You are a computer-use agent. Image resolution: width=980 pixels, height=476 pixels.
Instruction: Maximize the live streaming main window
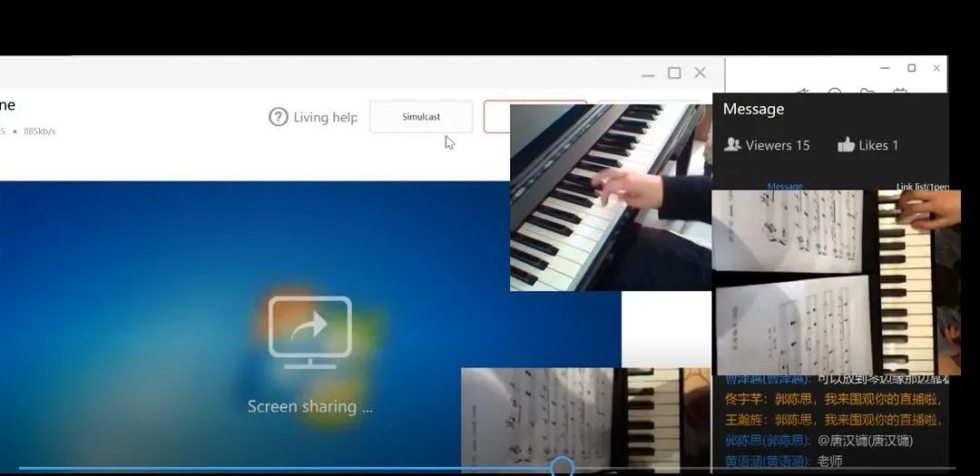674,73
